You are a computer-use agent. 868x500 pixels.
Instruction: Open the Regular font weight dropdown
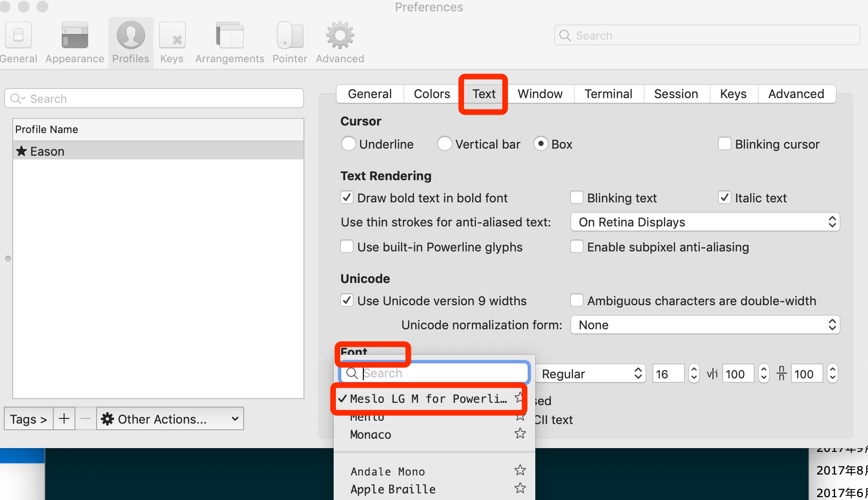591,374
